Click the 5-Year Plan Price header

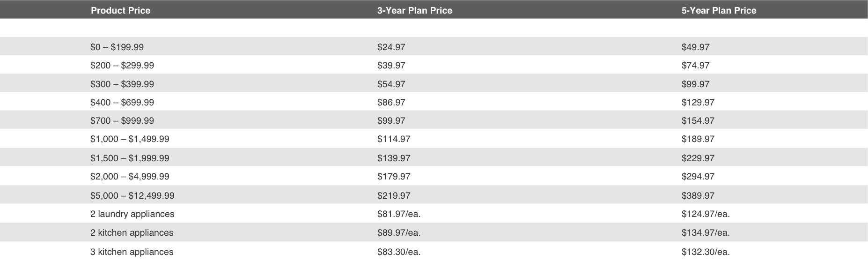[719, 10]
